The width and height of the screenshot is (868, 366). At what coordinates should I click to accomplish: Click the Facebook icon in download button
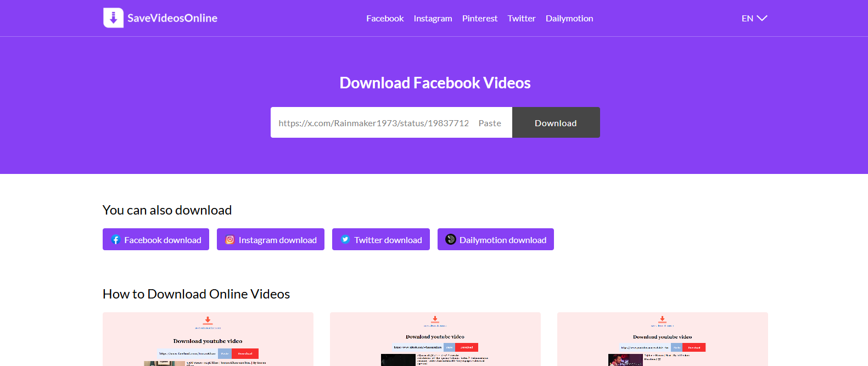click(116, 240)
